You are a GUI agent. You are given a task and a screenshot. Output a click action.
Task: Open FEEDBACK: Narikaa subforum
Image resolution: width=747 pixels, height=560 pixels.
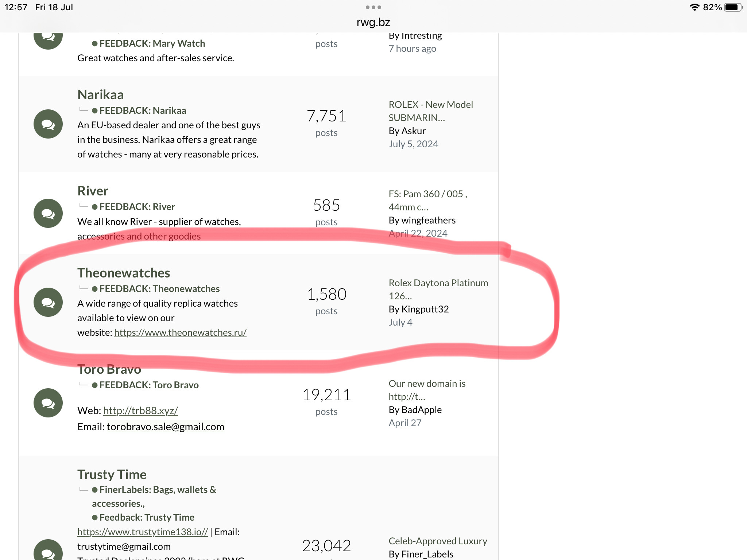143,110
